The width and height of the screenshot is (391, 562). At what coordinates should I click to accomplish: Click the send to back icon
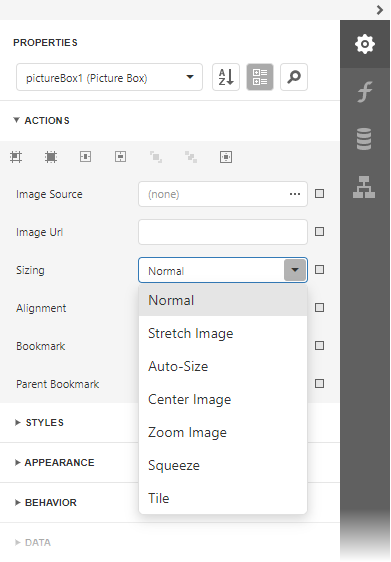click(191, 157)
